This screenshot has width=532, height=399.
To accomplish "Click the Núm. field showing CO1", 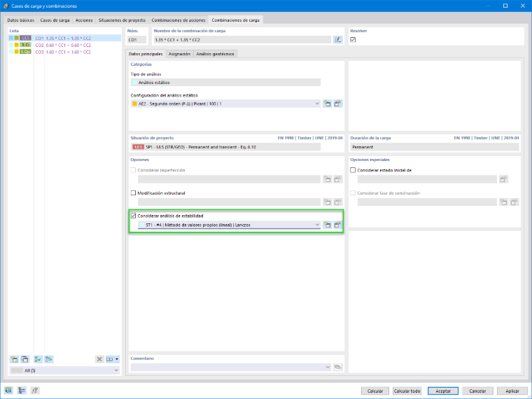I will click(x=136, y=40).
